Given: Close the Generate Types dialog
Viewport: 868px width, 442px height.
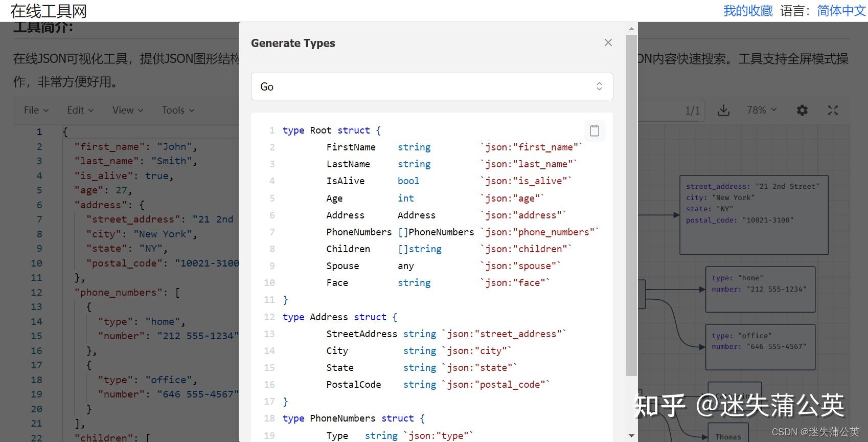Looking at the screenshot, I should [x=608, y=43].
